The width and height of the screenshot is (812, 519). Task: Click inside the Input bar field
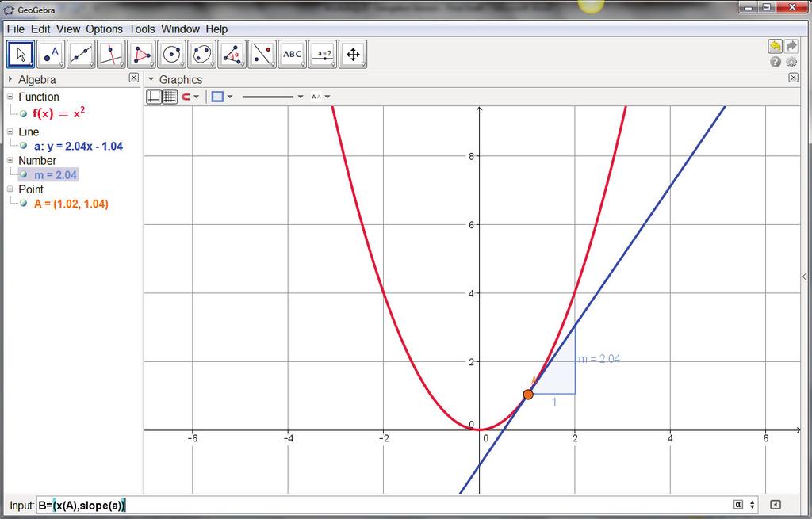[x=382, y=505]
